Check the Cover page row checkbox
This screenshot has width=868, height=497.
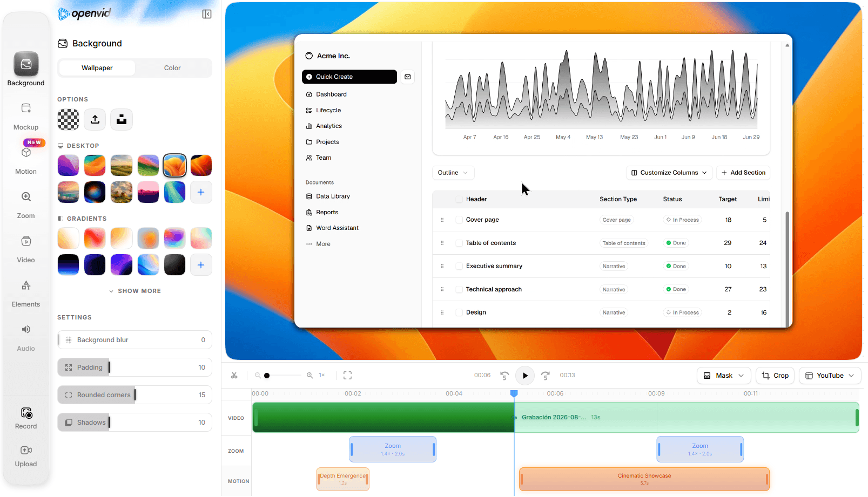459,220
